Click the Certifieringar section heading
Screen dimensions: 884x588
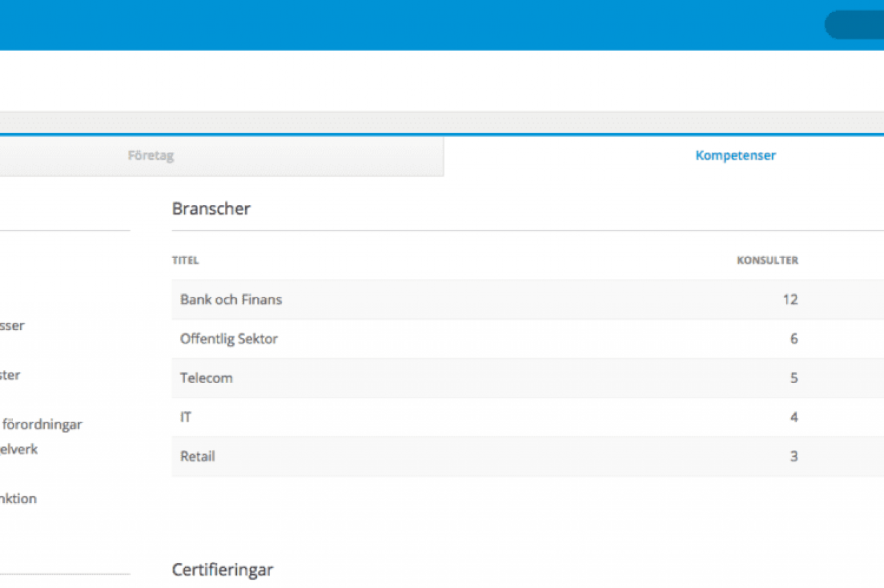pos(222,570)
